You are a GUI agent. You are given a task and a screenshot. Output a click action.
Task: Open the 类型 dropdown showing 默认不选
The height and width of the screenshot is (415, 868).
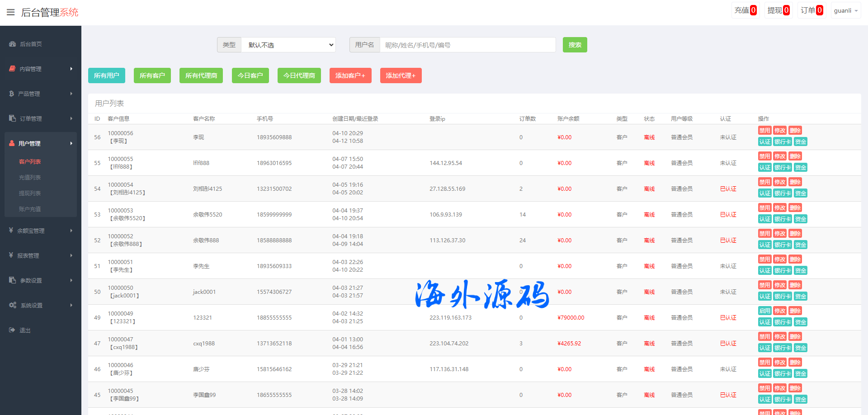[x=288, y=45]
